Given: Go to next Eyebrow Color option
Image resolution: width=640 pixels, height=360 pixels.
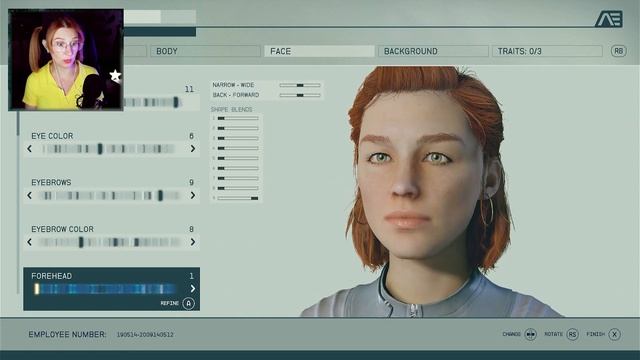Looking at the screenshot, I should 193,242.
